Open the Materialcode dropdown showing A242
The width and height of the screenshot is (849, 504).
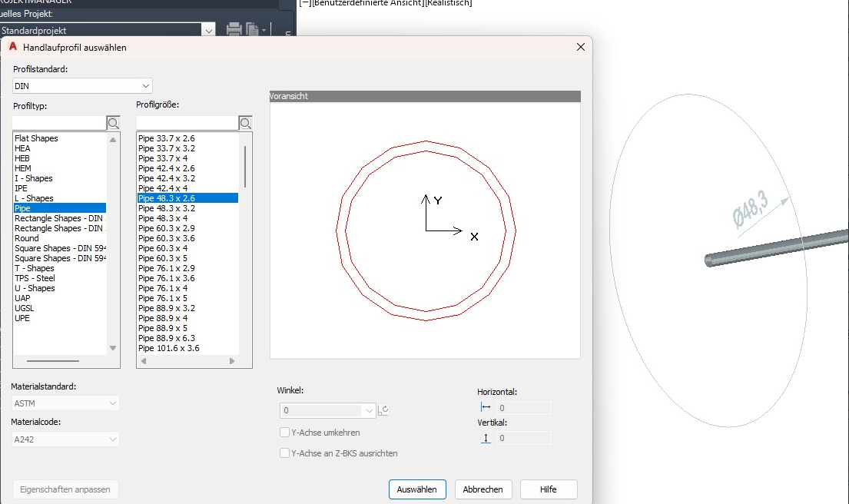pos(113,439)
